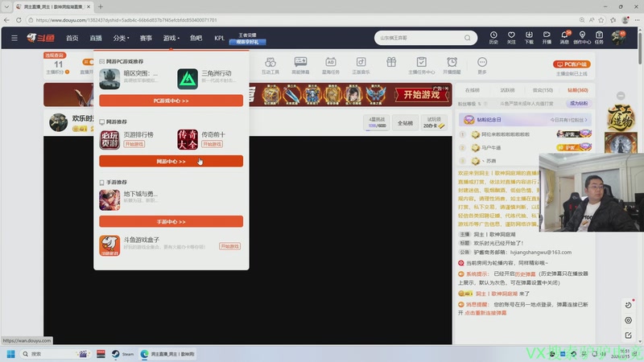Open the 消息 notifications bell

(565, 38)
